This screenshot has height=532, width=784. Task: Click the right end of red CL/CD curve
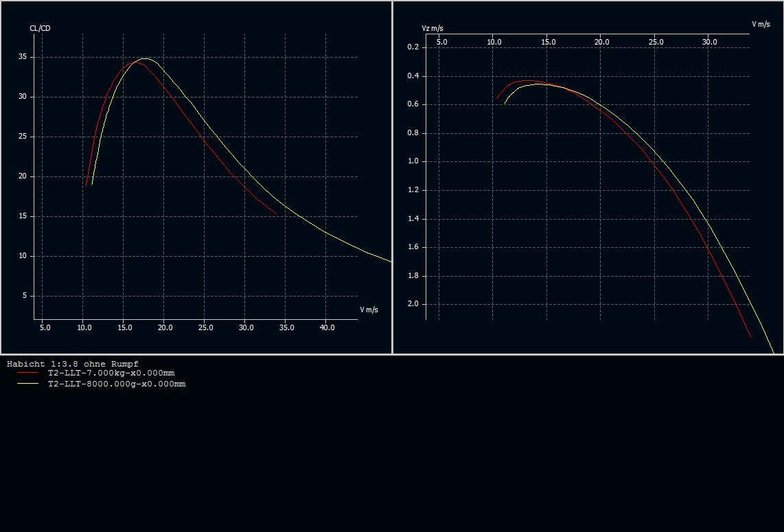277,214
